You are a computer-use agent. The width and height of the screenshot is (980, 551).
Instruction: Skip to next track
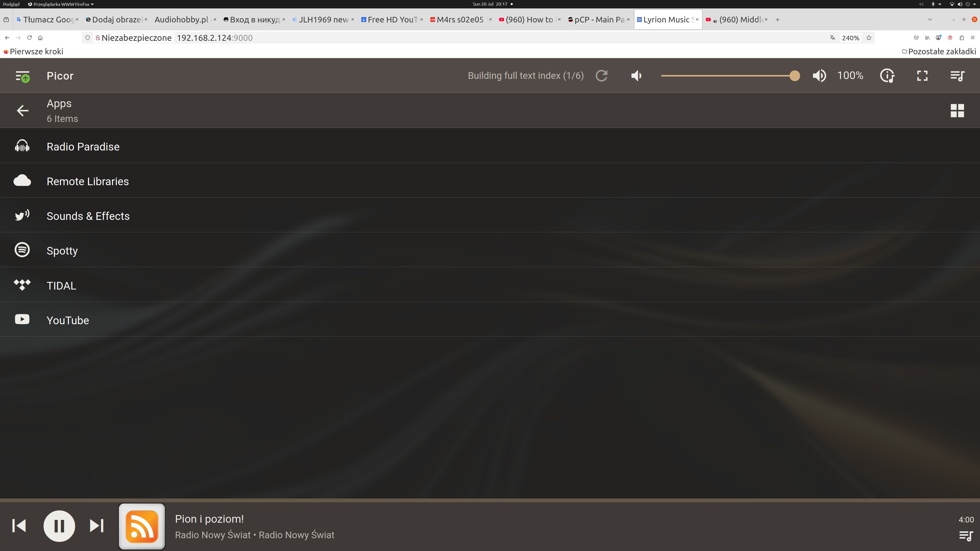click(x=97, y=526)
